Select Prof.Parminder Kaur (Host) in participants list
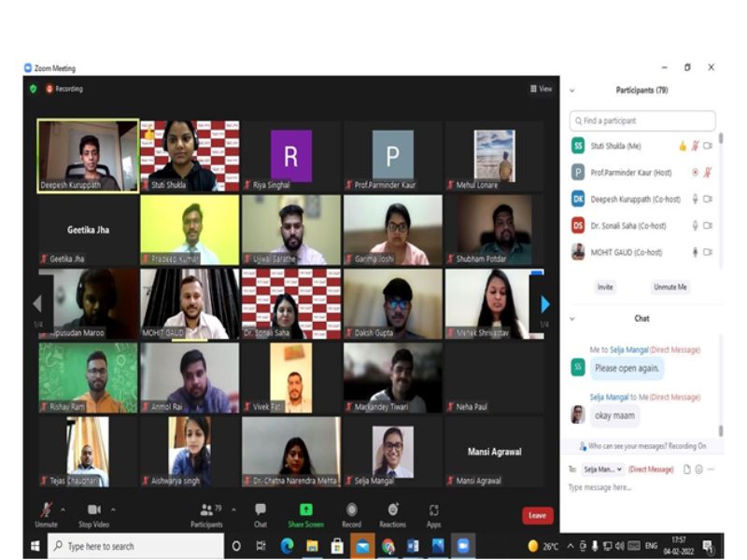Viewport: 747px width, 560px height. click(642, 173)
